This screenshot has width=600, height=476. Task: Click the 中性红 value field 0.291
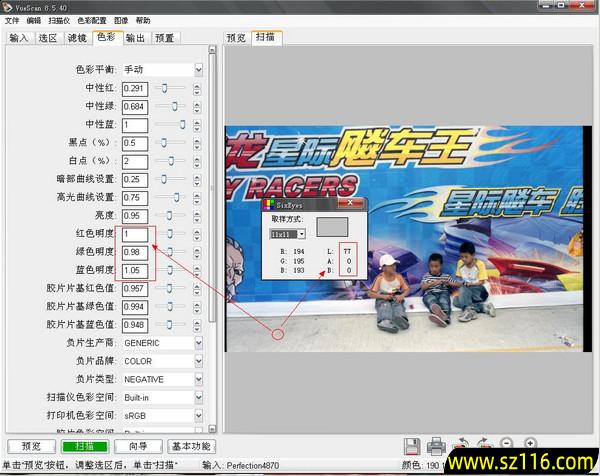point(135,89)
